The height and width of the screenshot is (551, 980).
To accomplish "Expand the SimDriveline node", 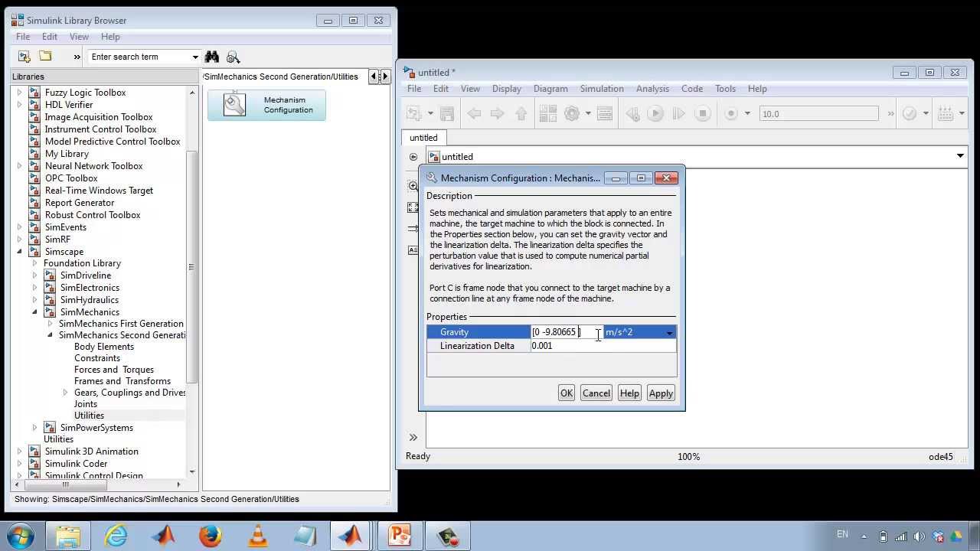I will [34, 275].
